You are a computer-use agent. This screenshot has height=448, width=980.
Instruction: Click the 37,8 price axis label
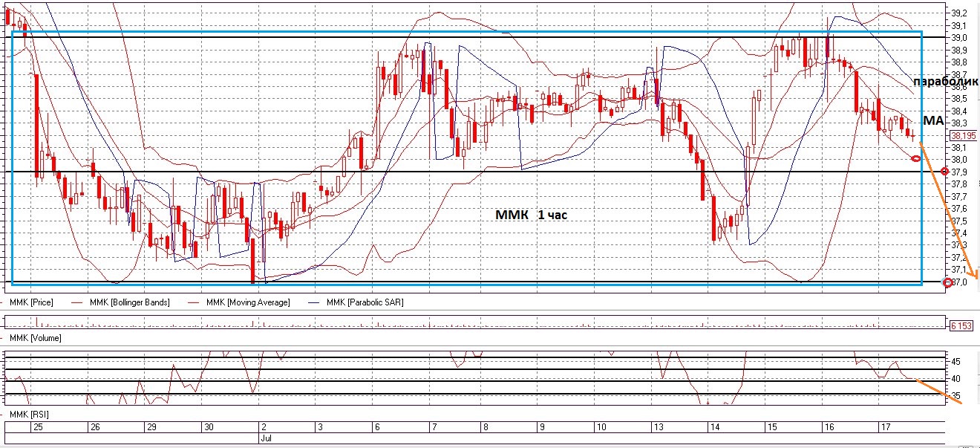pyautogui.click(x=958, y=184)
